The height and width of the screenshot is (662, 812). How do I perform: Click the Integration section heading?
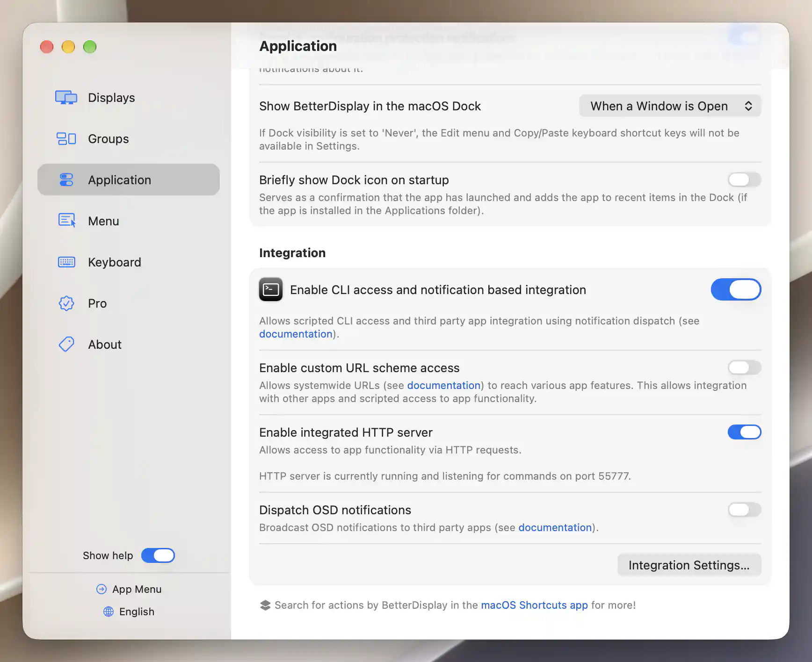coord(292,253)
